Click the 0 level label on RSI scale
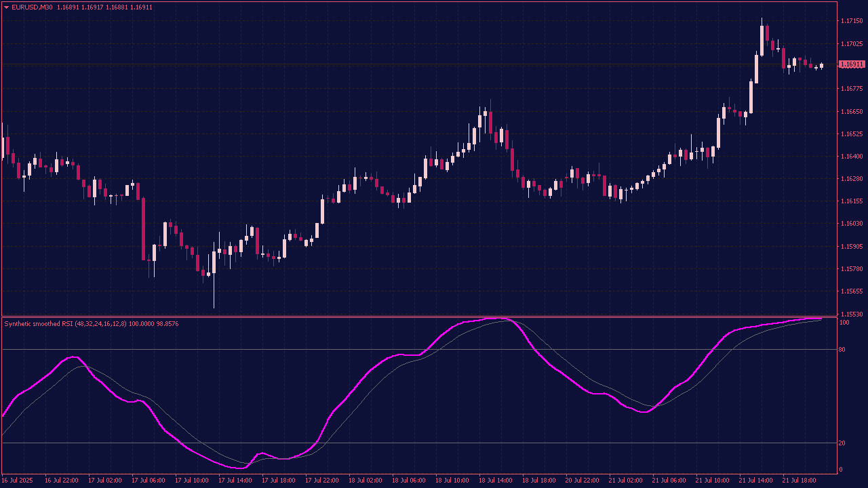This screenshot has height=488, width=868. click(842, 470)
